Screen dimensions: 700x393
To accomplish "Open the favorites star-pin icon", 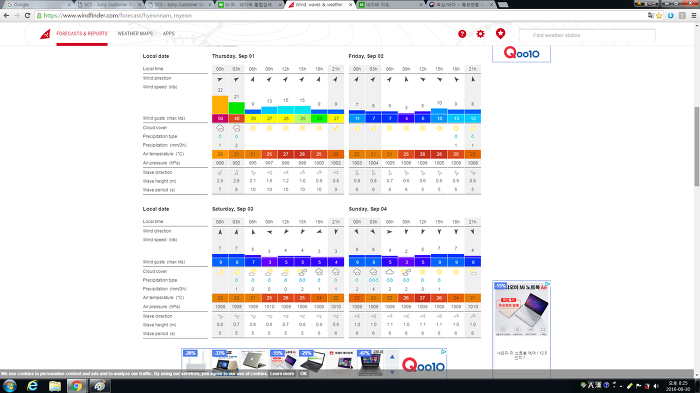I will 500,33.
